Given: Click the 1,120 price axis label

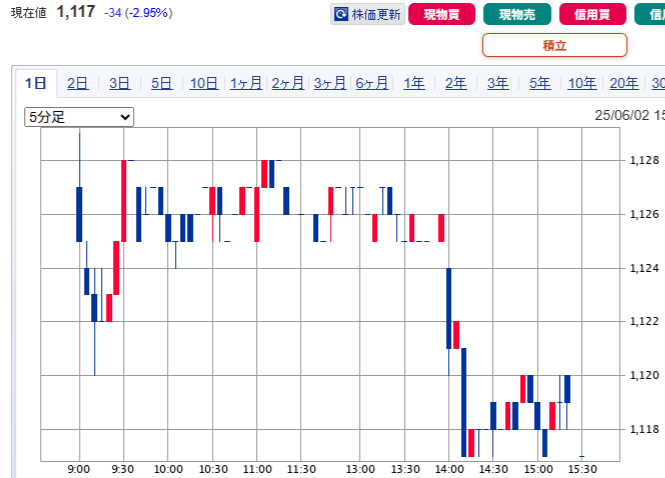Looking at the screenshot, I should pos(645,375).
